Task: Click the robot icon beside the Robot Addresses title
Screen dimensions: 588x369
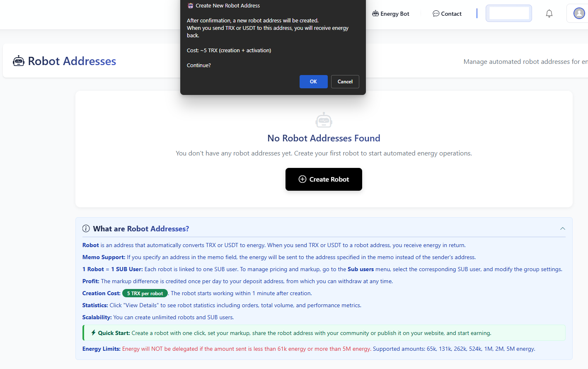Action: pyautogui.click(x=19, y=61)
